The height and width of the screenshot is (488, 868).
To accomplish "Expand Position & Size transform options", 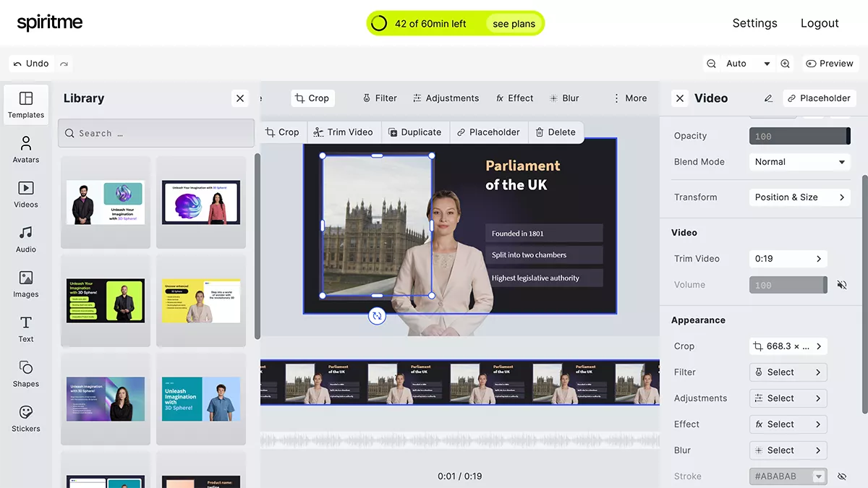I will pyautogui.click(x=799, y=197).
